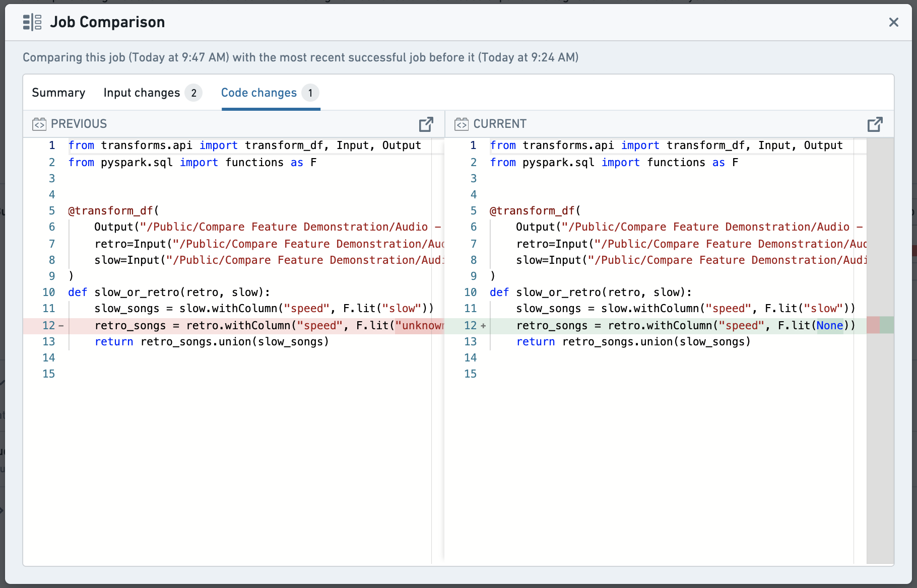
Task: Click the Job Comparison header icon
Action: click(x=32, y=22)
